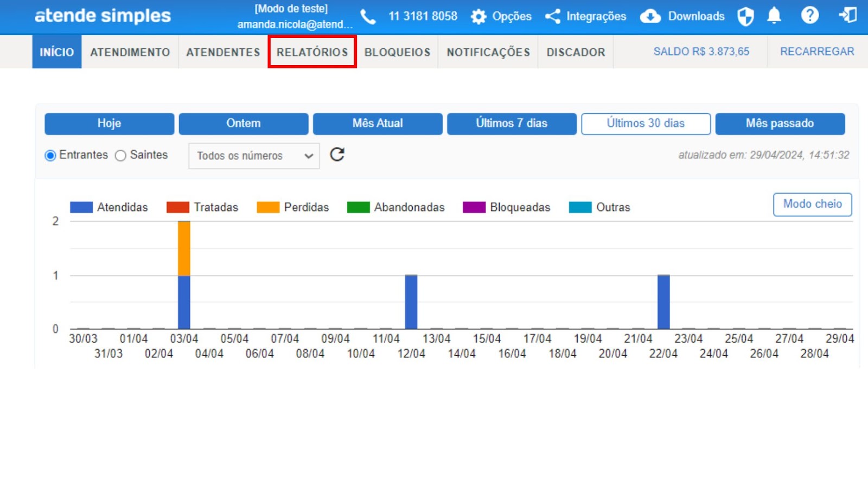
Task: Choose the Mês Atual button
Action: pyautogui.click(x=378, y=124)
